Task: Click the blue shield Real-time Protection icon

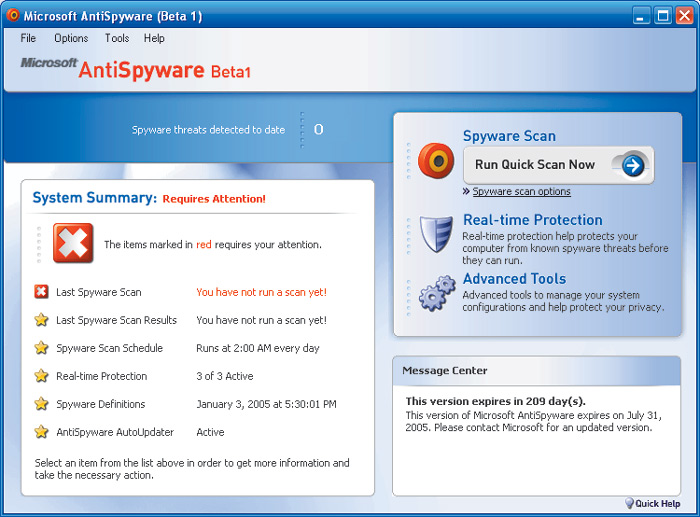Action: 436,233
